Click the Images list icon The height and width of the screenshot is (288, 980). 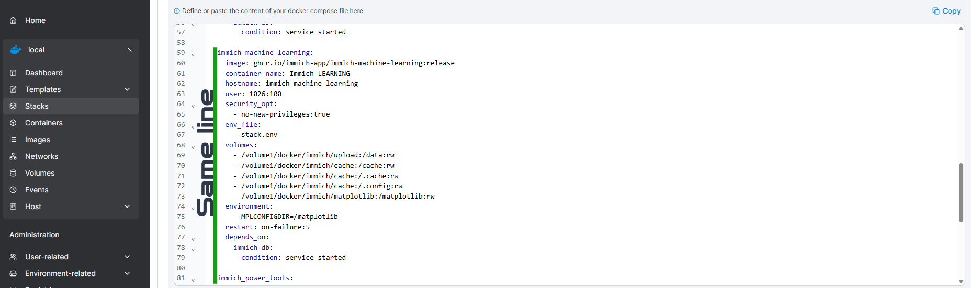[13, 140]
